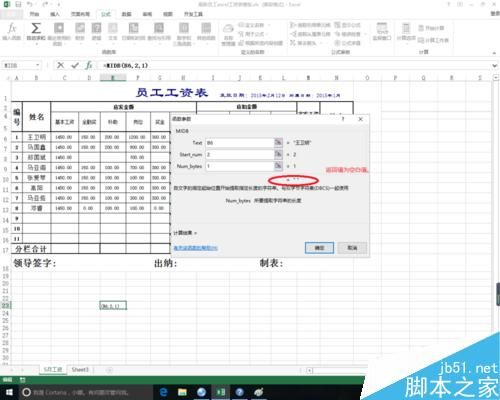Click the fx icon in formula bar
Image resolution: width=500 pixels, height=400 pixels.
[x=89, y=65]
